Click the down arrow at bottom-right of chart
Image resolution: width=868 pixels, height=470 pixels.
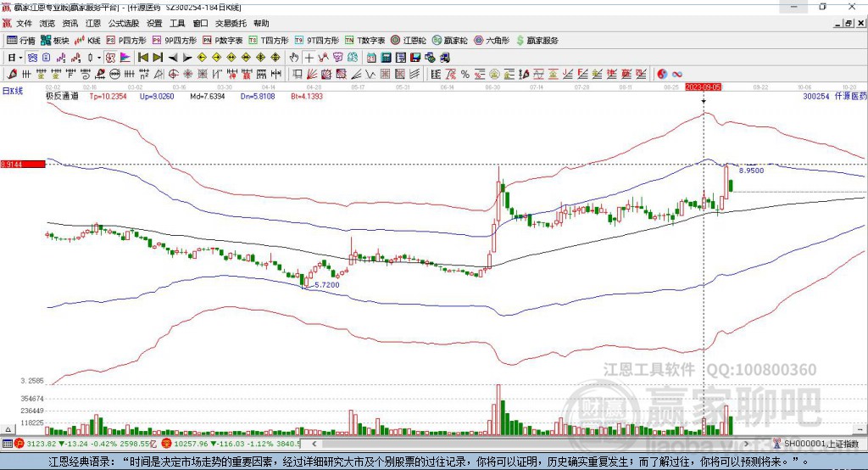coord(860,429)
